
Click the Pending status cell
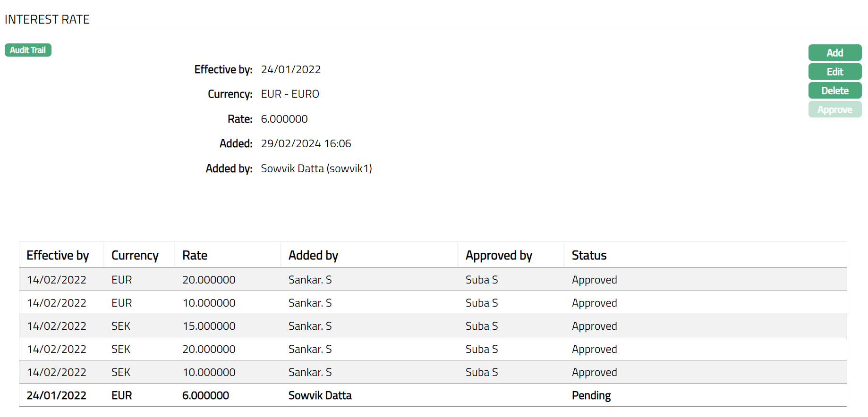(591, 395)
